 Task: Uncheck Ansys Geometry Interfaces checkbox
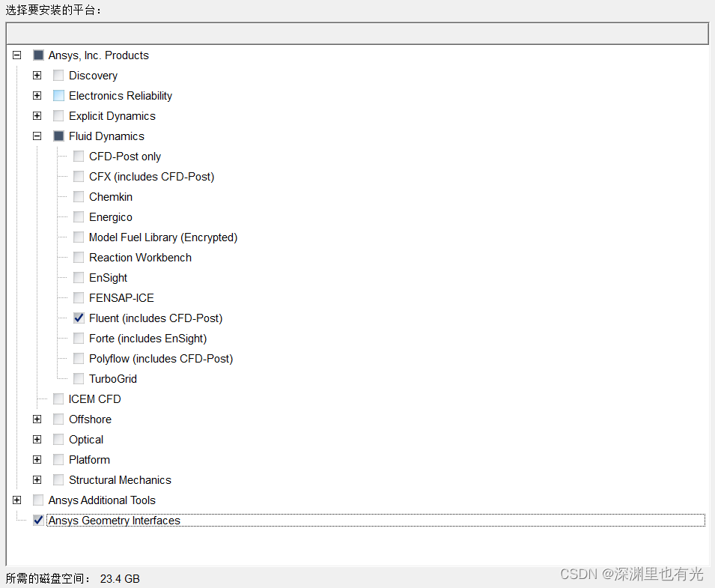coord(38,521)
